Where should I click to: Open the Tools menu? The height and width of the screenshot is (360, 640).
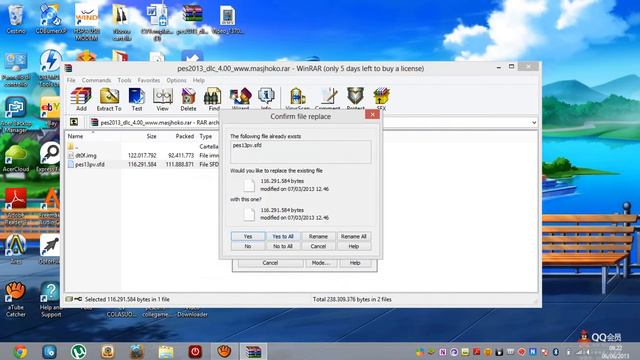click(124, 80)
